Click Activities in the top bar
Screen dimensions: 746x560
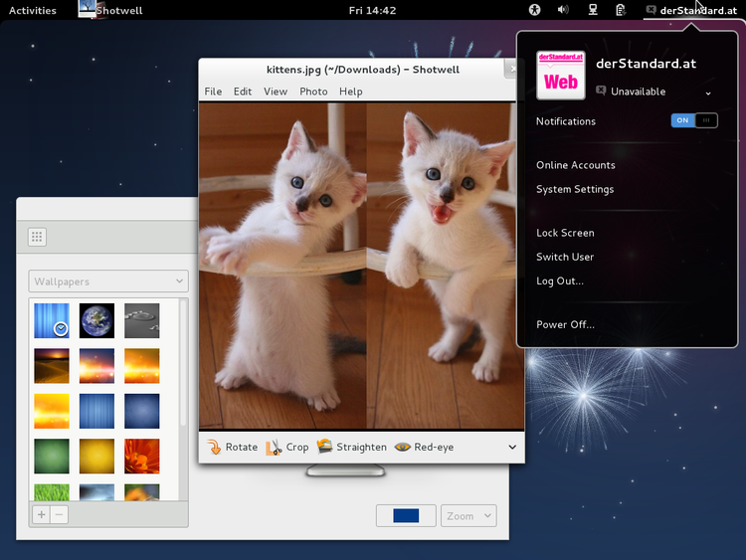33,10
